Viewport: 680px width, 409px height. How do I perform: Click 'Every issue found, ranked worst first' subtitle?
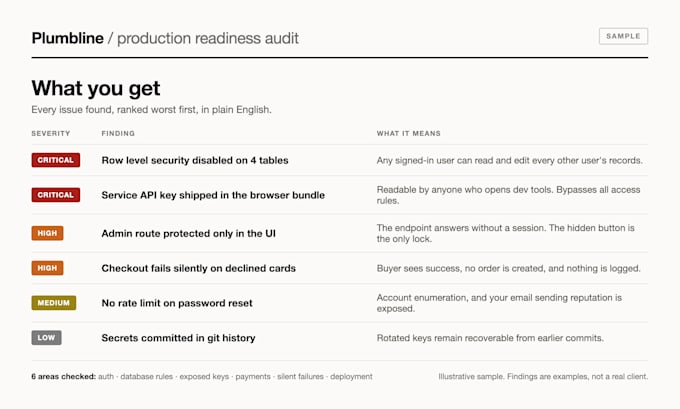pos(151,110)
